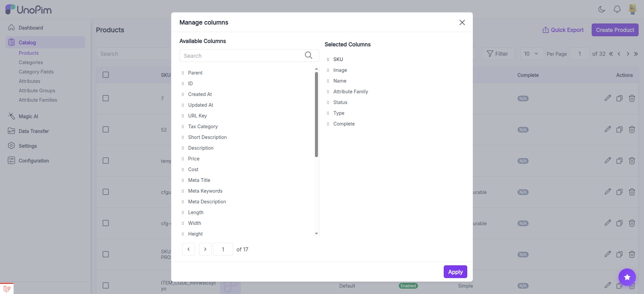Click Create Product button
The height and width of the screenshot is (294, 644).
point(615,30)
